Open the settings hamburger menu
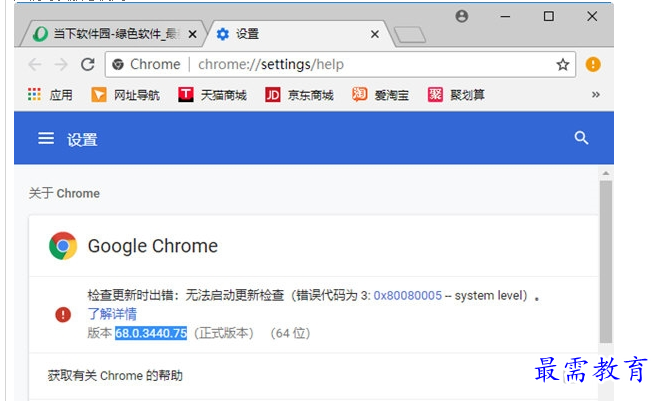The height and width of the screenshot is (401, 656). tap(46, 138)
